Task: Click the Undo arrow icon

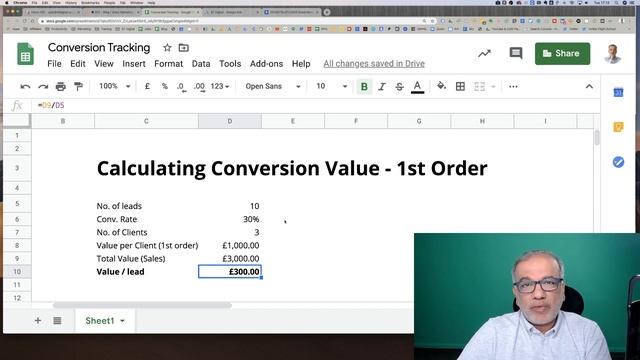Action: [25, 87]
